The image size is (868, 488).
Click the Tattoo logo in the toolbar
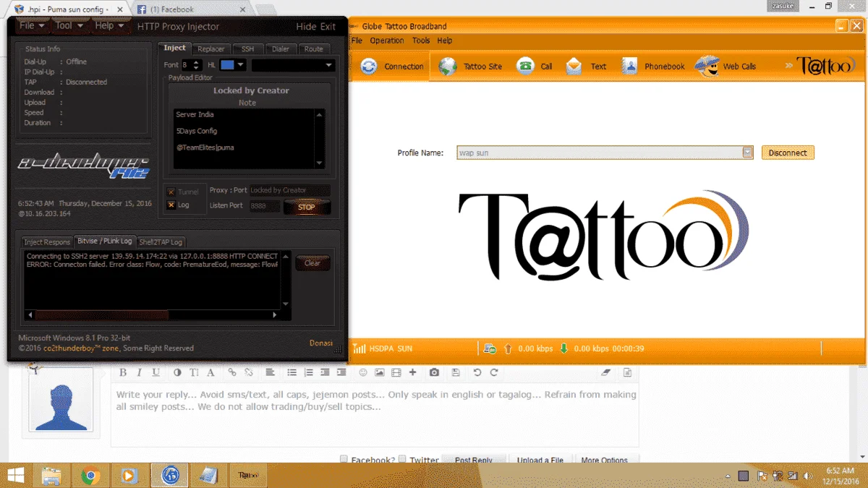click(x=825, y=66)
